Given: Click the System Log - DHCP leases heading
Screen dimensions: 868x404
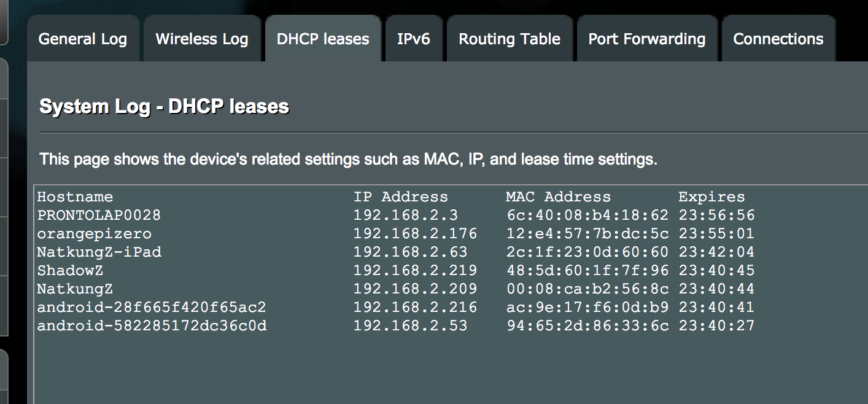Looking at the screenshot, I should point(164,107).
